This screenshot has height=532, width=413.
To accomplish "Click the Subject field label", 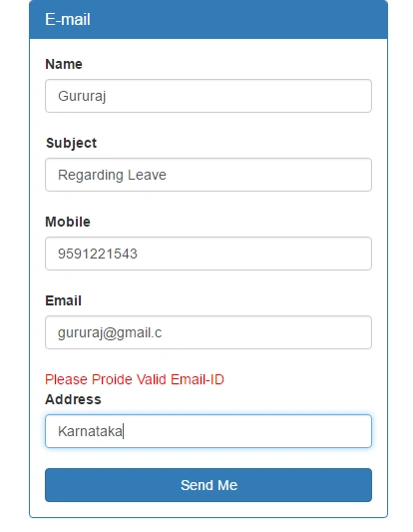I will [x=71, y=143].
